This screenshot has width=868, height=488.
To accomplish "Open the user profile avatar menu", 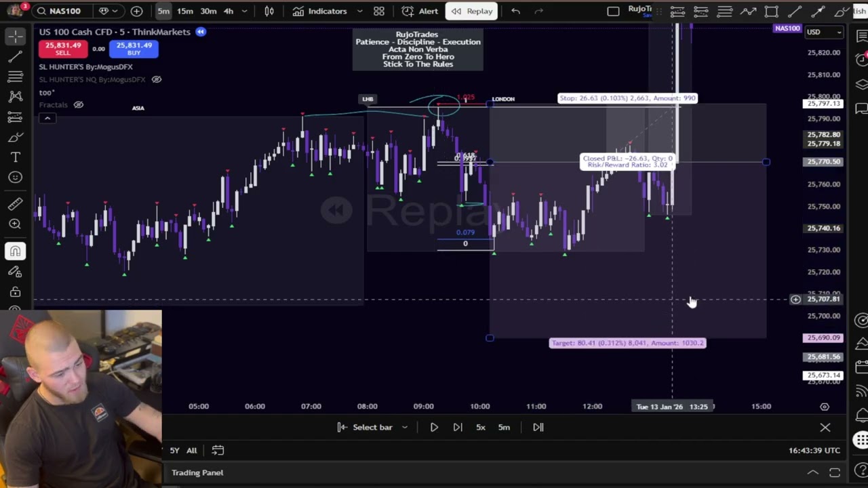I will [15, 11].
